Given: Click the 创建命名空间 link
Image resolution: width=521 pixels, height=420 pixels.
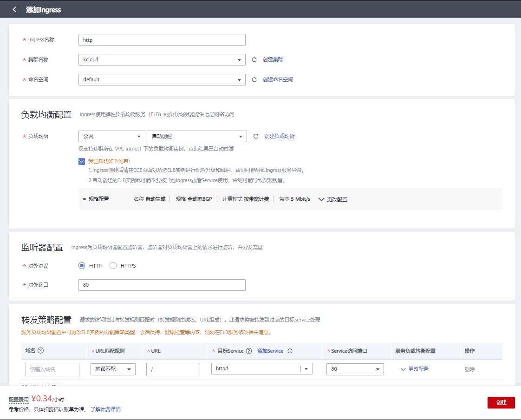Looking at the screenshot, I should 278,79.
